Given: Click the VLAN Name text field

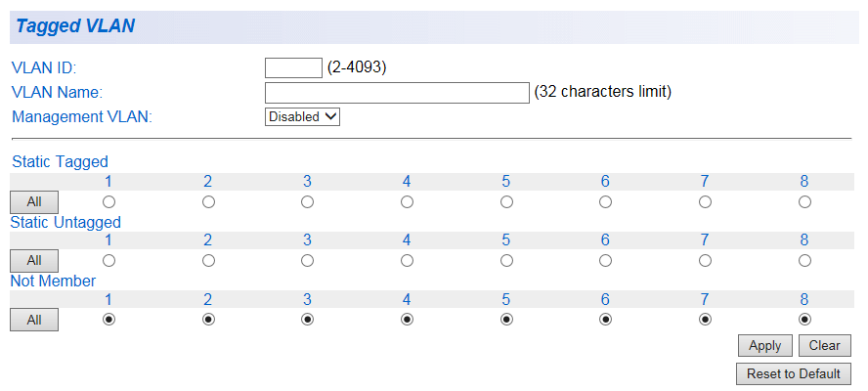Looking at the screenshot, I should 397,92.
